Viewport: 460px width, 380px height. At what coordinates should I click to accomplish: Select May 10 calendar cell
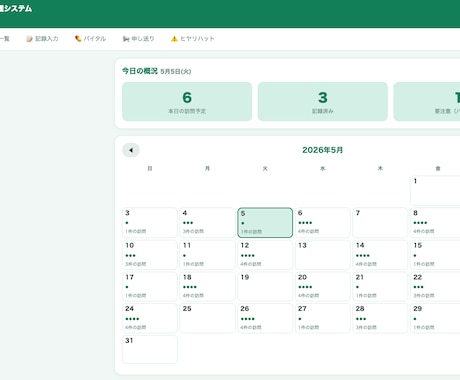(150, 255)
